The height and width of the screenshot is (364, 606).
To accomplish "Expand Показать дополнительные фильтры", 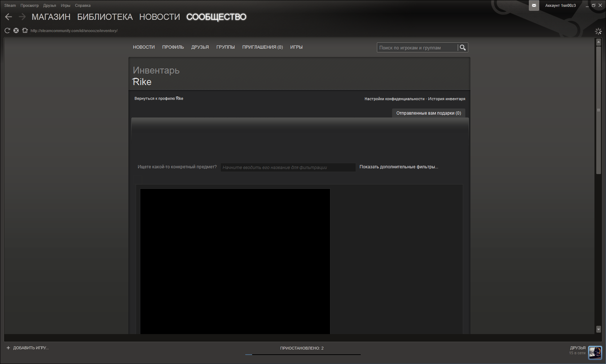I will (x=399, y=167).
